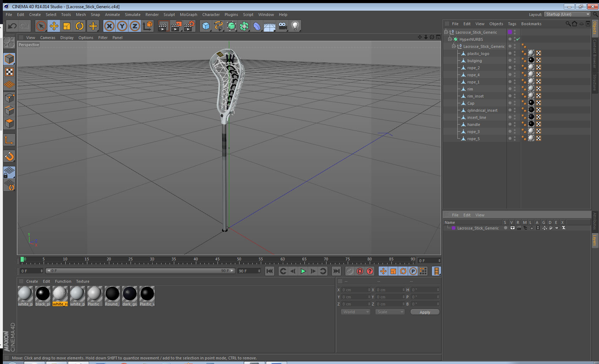Viewport: 599px width, 364px height.
Task: Click the X position input field
Action: pyautogui.click(x=356, y=290)
